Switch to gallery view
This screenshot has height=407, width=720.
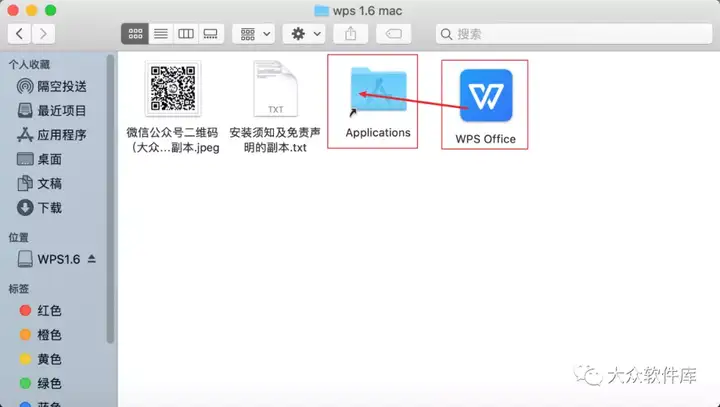coord(211,34)
